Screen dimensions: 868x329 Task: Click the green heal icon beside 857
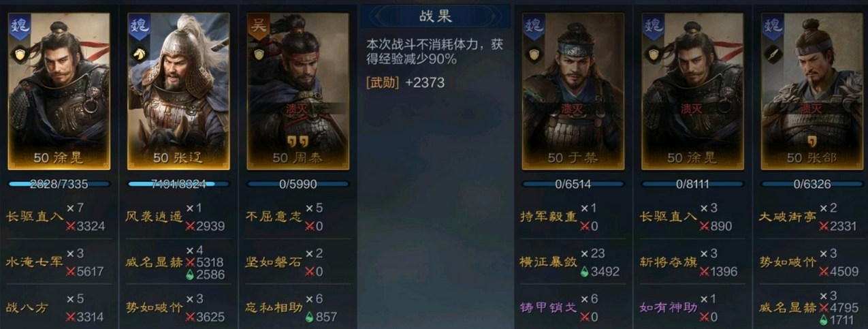coord(309,317)
